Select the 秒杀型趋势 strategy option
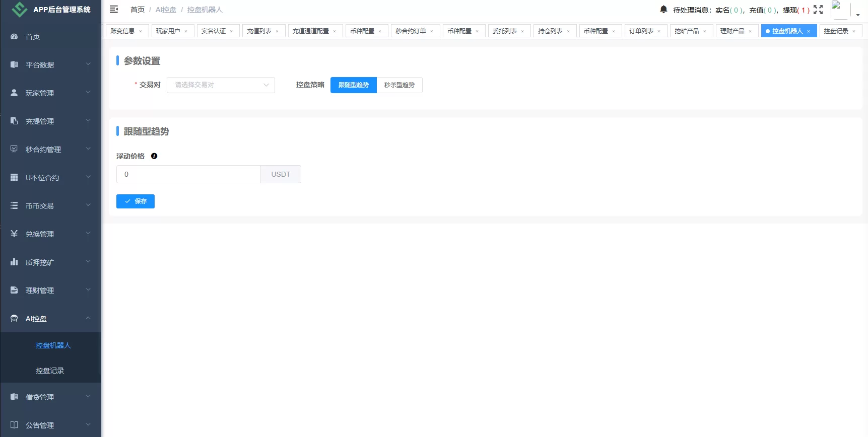868x437 pixels. tap(399, 85)
